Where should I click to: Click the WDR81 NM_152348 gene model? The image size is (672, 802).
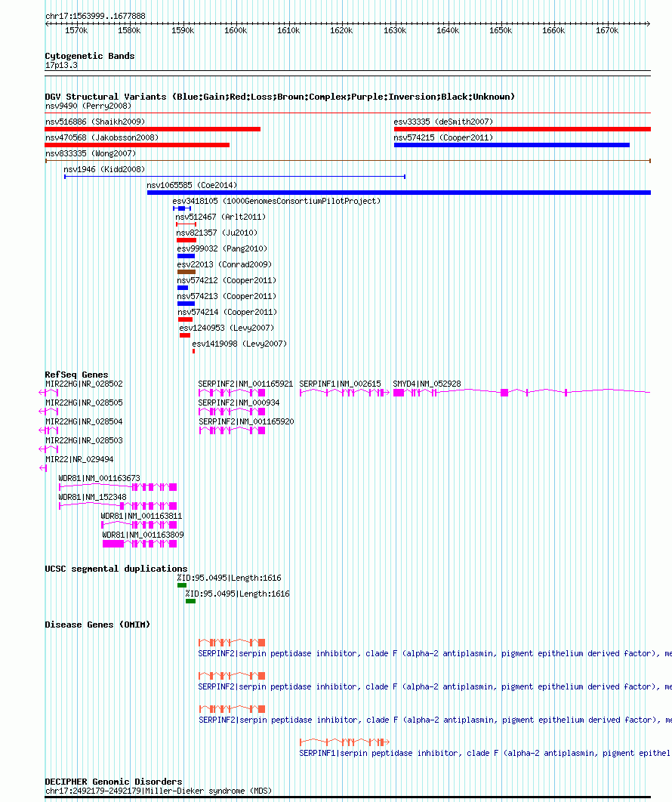pos(118,506)
